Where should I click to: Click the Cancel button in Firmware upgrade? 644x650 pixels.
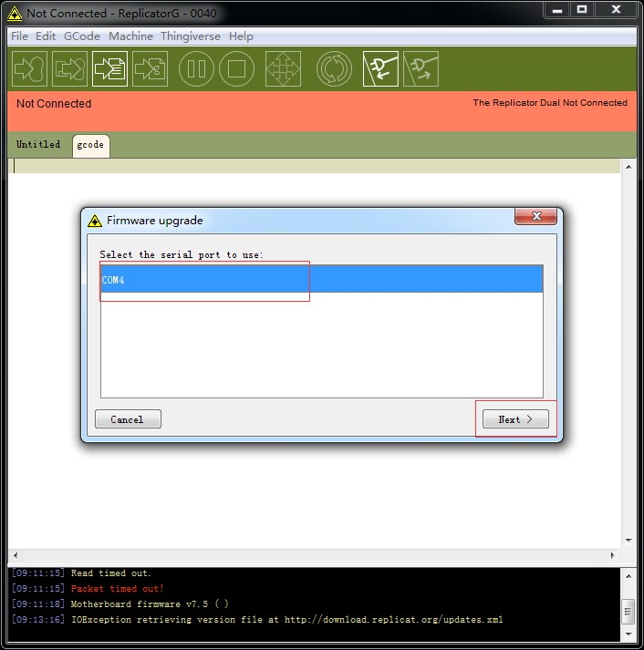click(128, 419)
